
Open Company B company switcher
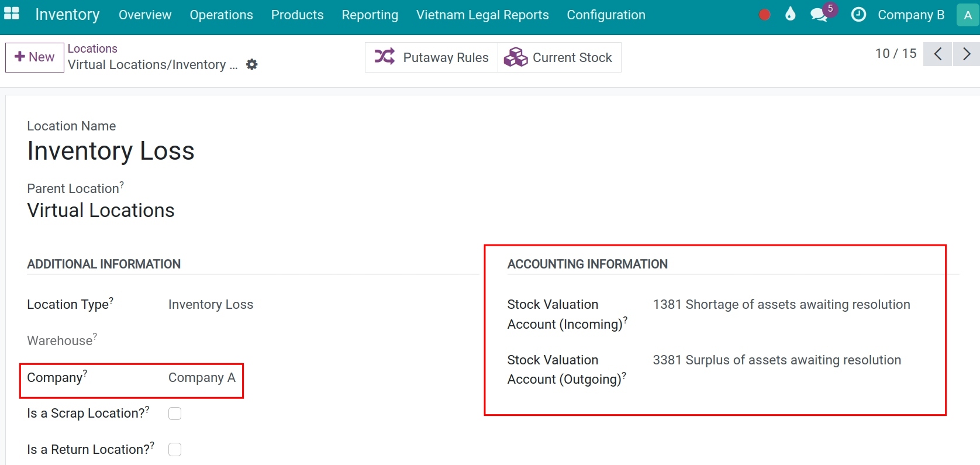(x=911, y=15)
